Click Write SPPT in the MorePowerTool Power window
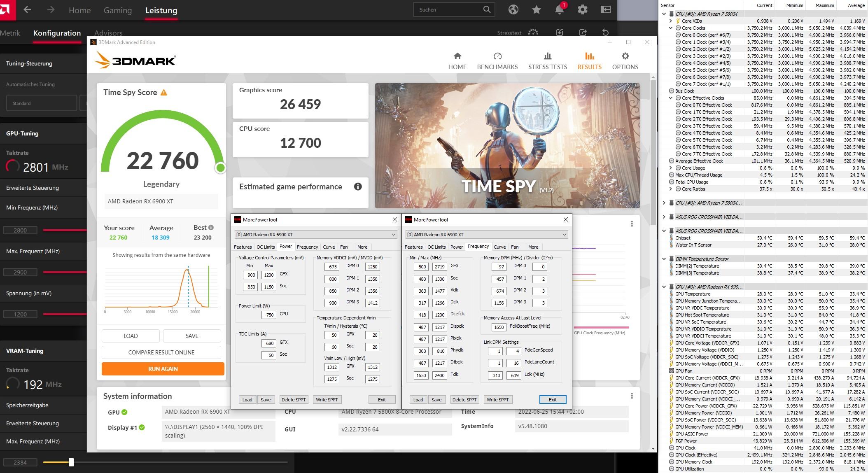The width and height of the screenshot is (868, 473). click(x=327, y=400)
